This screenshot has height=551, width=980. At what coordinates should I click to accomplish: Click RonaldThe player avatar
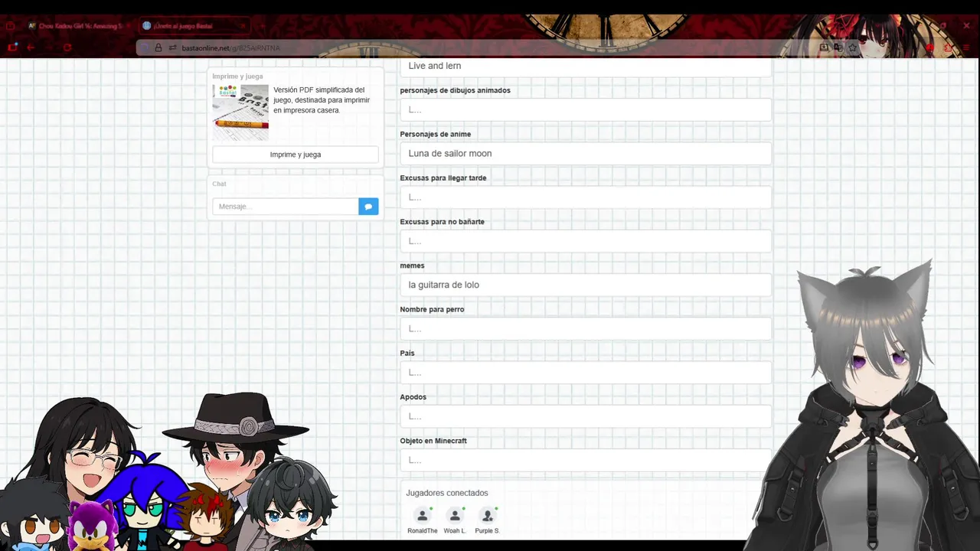[x=422, y=516]
